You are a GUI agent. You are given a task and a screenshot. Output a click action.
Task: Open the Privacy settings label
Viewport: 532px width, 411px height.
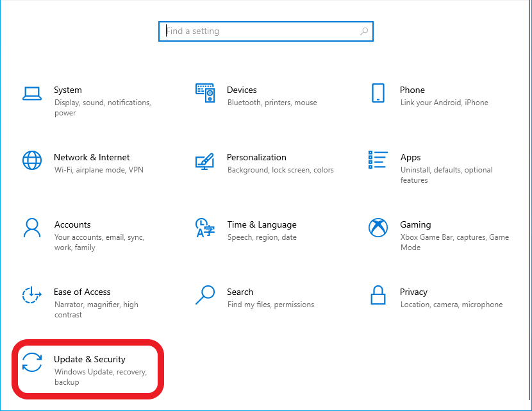click(x=413, y=292)
